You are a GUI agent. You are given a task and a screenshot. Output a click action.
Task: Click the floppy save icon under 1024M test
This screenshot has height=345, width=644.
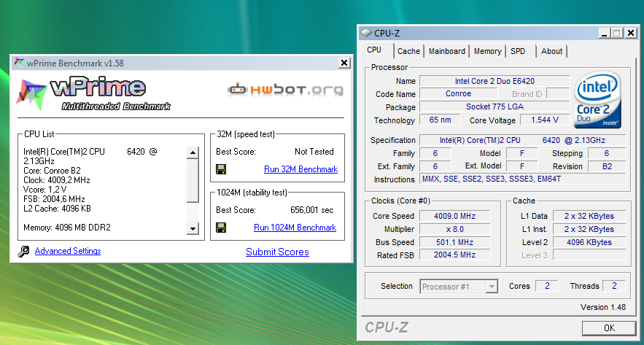(221, 228)
